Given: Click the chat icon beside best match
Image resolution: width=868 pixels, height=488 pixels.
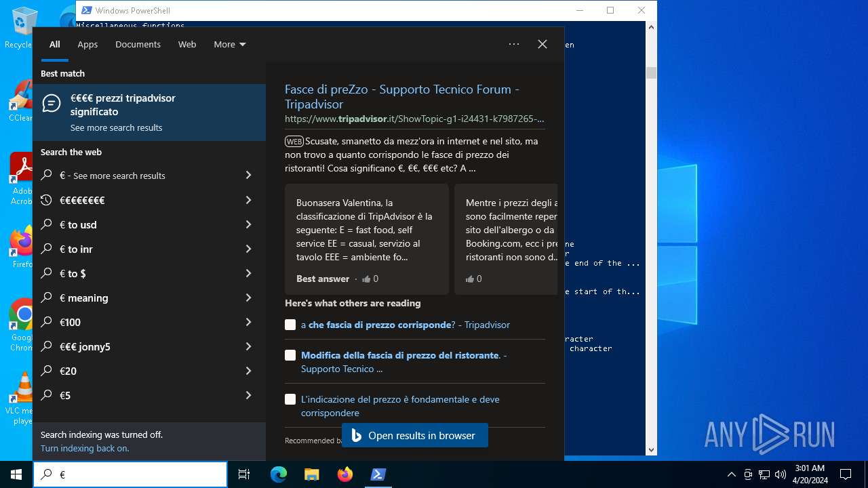Looking at the screenshot, I should click(52, 104).
